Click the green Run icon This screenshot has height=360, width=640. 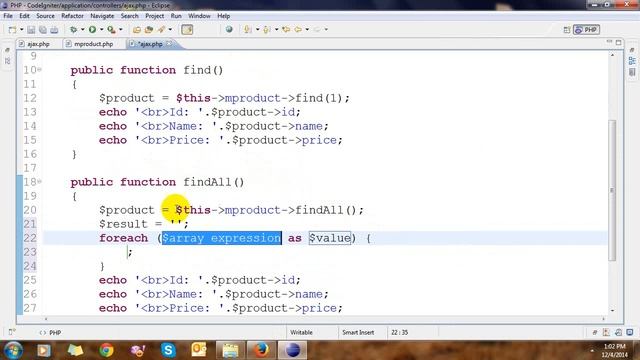click(93, 30)
